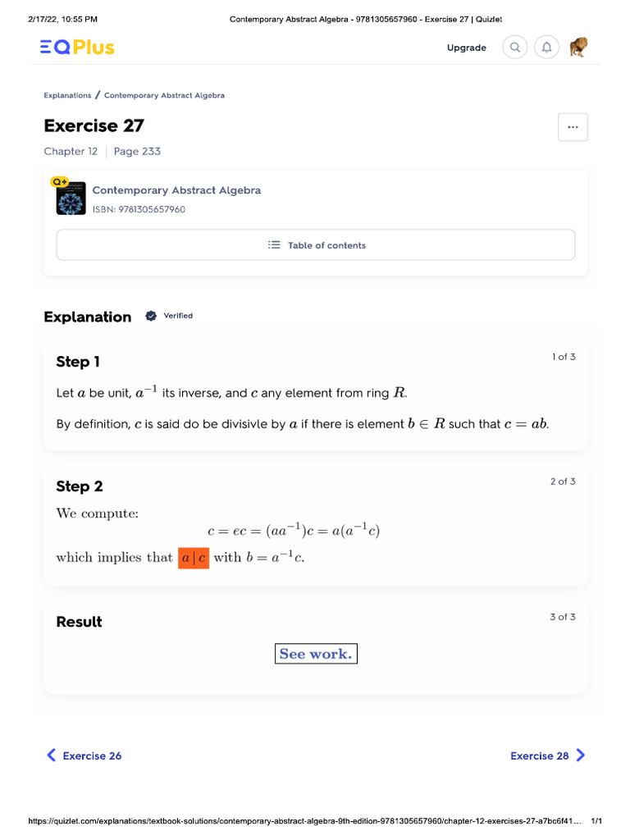Open notifications bell icon
This screenshot has height=840, width=630.
point(546,47)
